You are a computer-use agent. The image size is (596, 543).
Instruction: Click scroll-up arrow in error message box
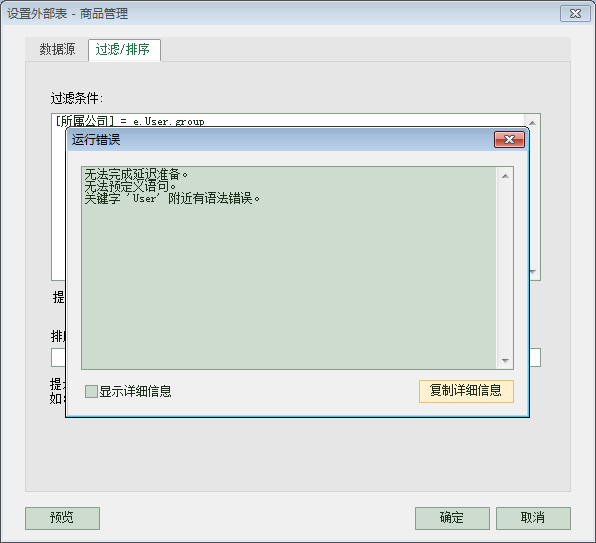click(x=505, y=176)
